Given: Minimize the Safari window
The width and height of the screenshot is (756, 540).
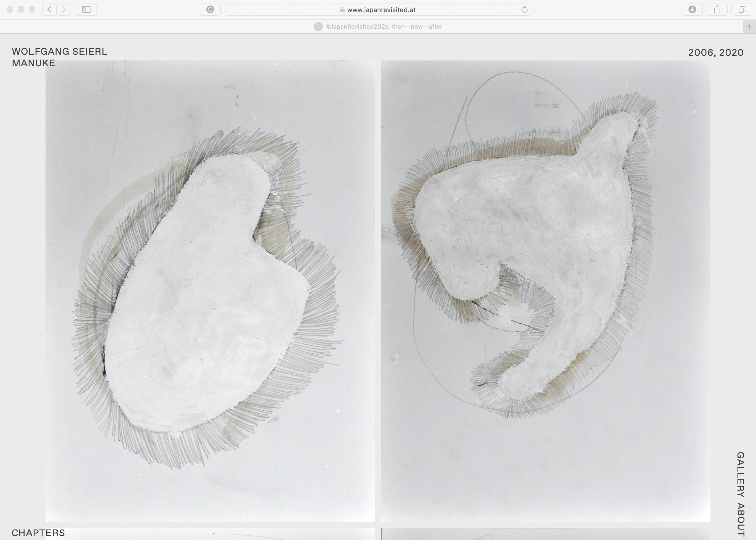Looking at the screenshot, I should click(x=21, y=9).
